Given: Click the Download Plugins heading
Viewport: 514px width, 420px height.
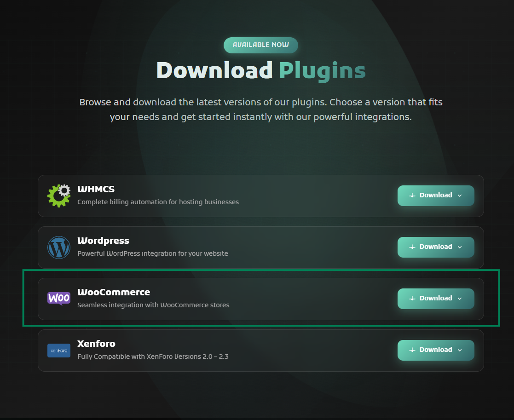Looking at the screenshot, I should pyautogui.click(x=261, y=71).
